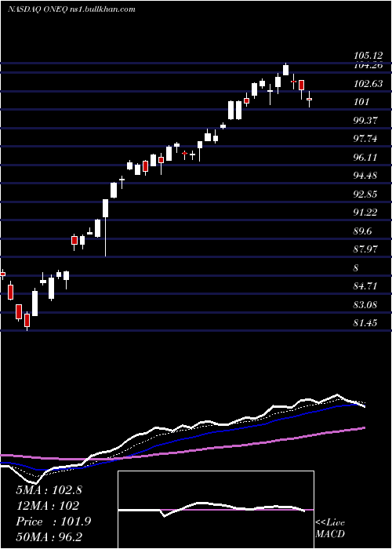The width and height of the screenshot is (392, 549).
Task: Click the 84.71 price axis label
Action: [x=365, y=286]
